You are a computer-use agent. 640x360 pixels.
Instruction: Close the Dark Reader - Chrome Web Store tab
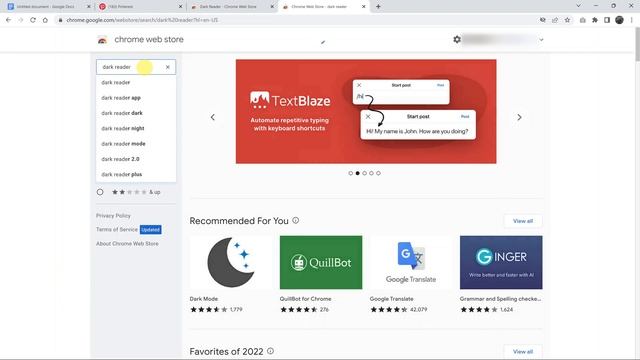point(272,7)
